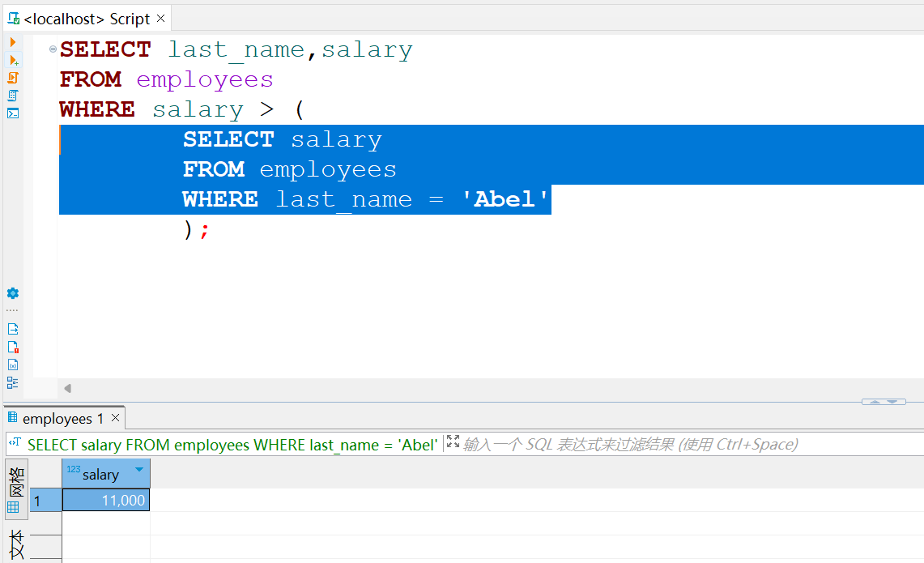The width and height of the screenshot is (924, 563).
Task: Open the salary column header dropdown
Action: 139,471
